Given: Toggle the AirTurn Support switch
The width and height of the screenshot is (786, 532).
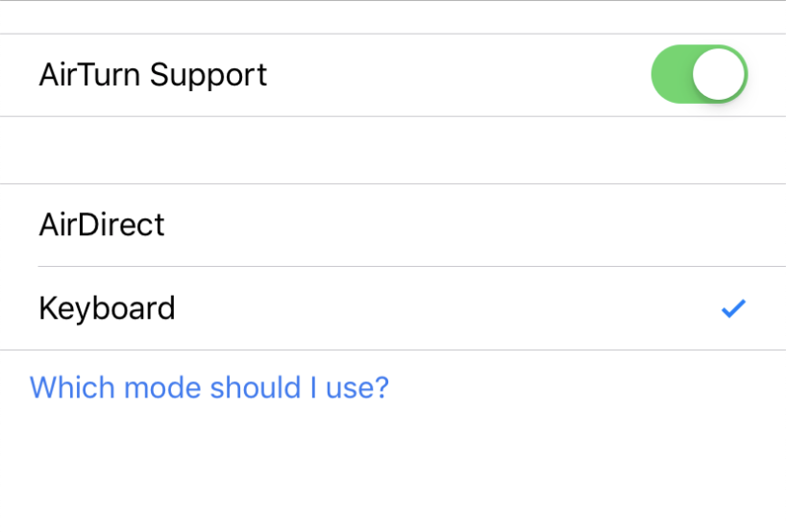Looking at the screenshot, I should (699, 75).
